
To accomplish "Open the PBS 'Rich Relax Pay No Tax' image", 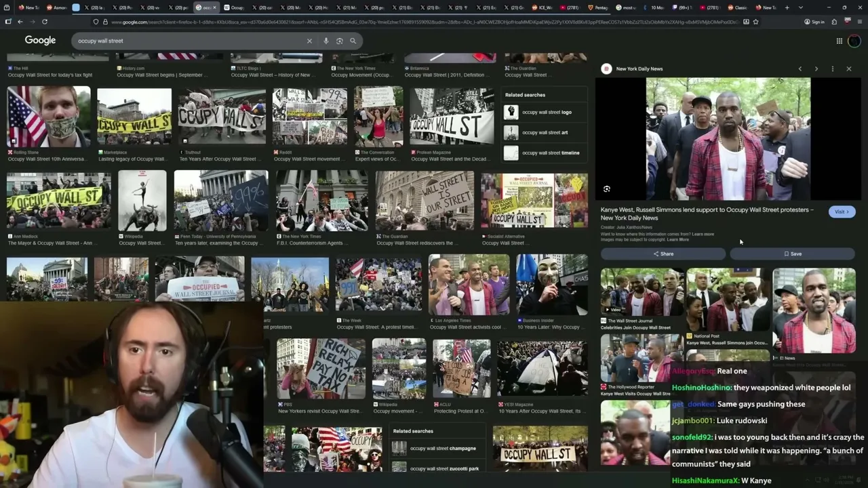I will pos(321,368).
